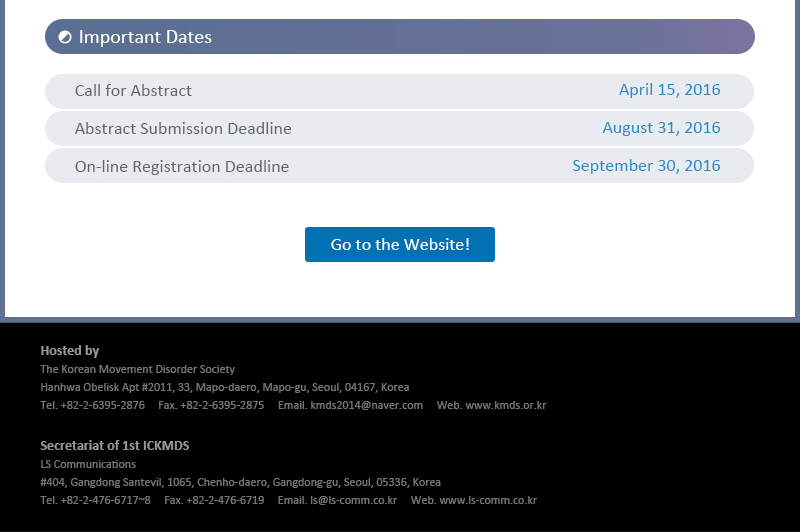Click the Call for Abstract row label
Viewport: 800px width, 532px height.
point(133,90)
